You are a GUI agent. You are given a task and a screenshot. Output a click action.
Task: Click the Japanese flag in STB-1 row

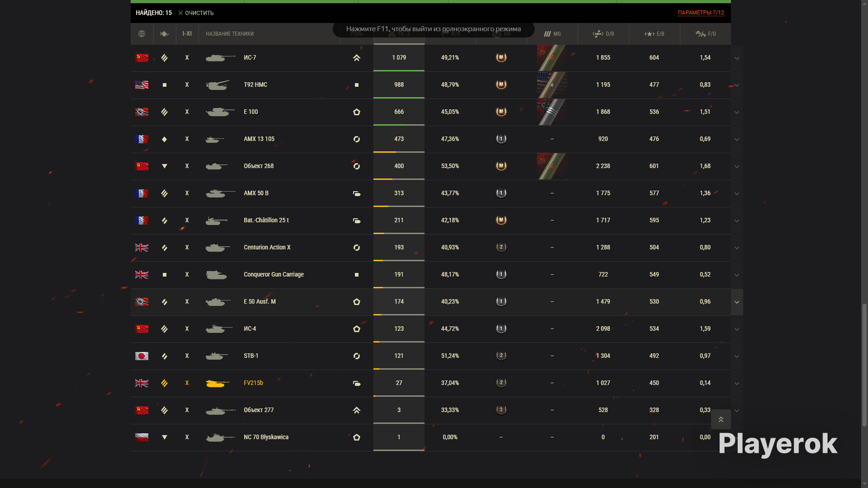[x=142, y=356]
